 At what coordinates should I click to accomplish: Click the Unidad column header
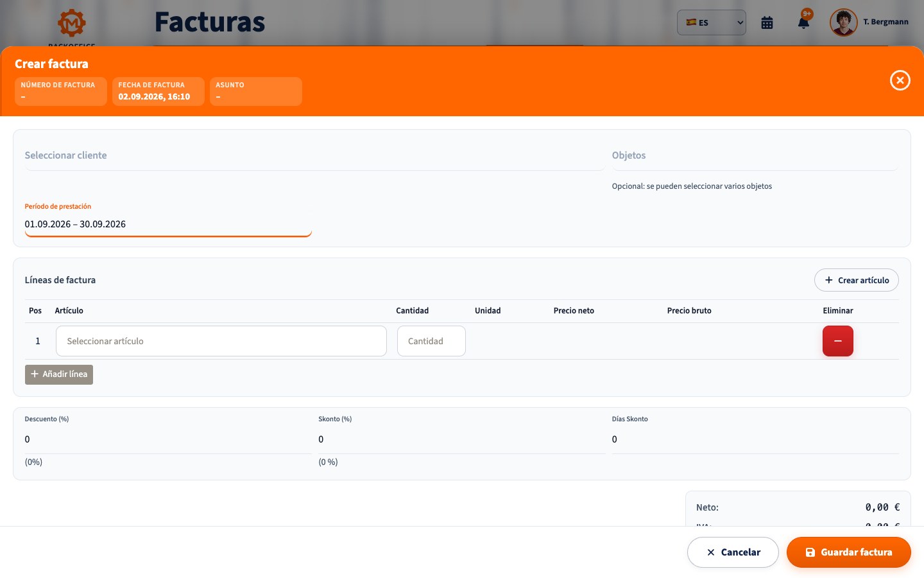pyautogui.click(x=488, y=311)
